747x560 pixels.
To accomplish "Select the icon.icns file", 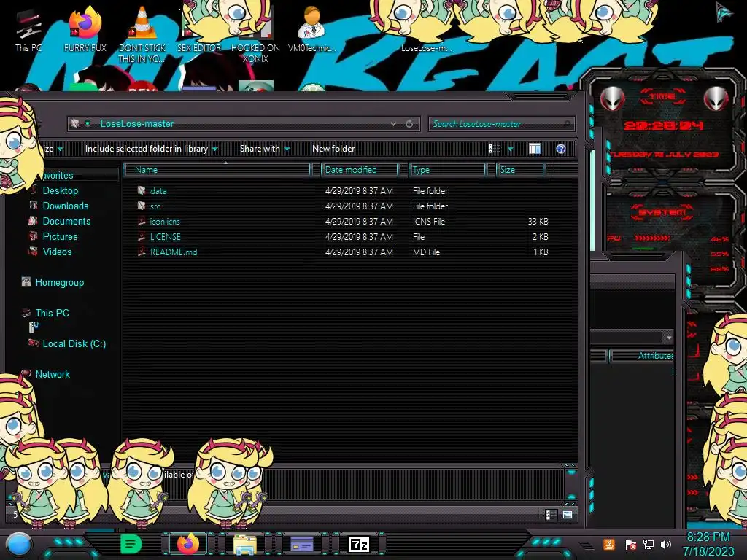I will pyautogui.click(x=165, y=222).
